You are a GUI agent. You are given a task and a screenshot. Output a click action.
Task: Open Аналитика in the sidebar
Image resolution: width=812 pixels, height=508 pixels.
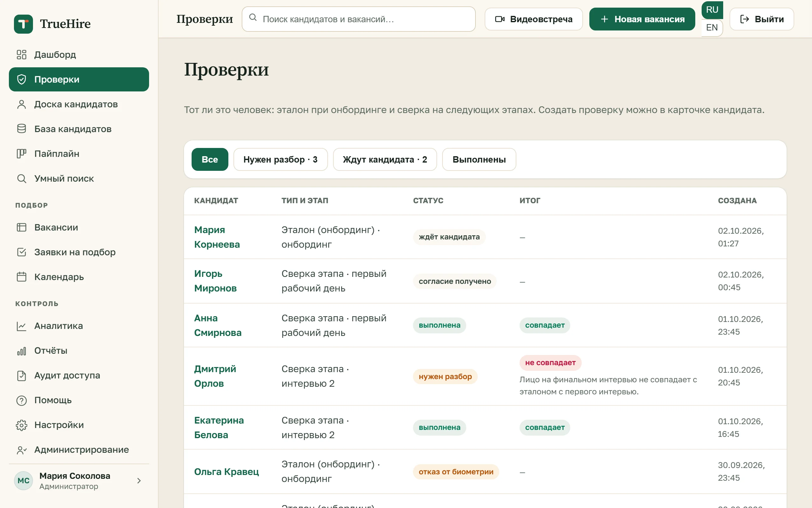[x=79, y=326]
